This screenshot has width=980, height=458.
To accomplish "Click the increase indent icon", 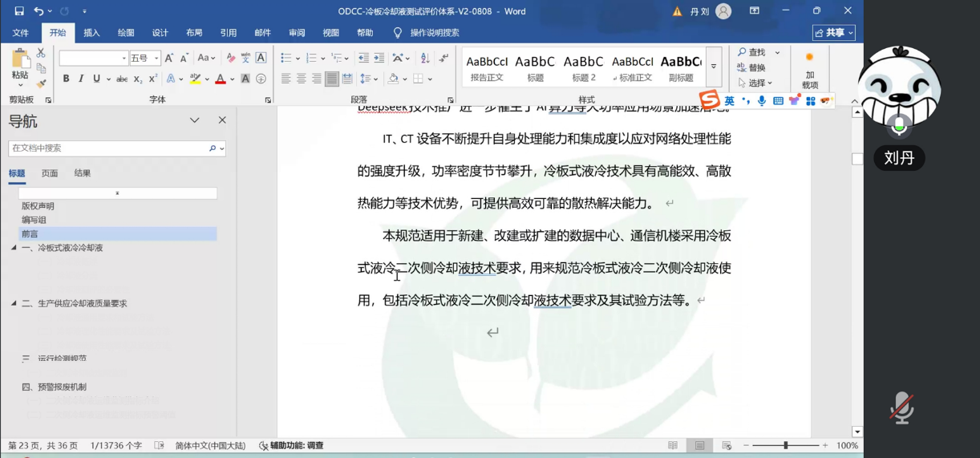I will pyautogui.click(x=379, y=59).
